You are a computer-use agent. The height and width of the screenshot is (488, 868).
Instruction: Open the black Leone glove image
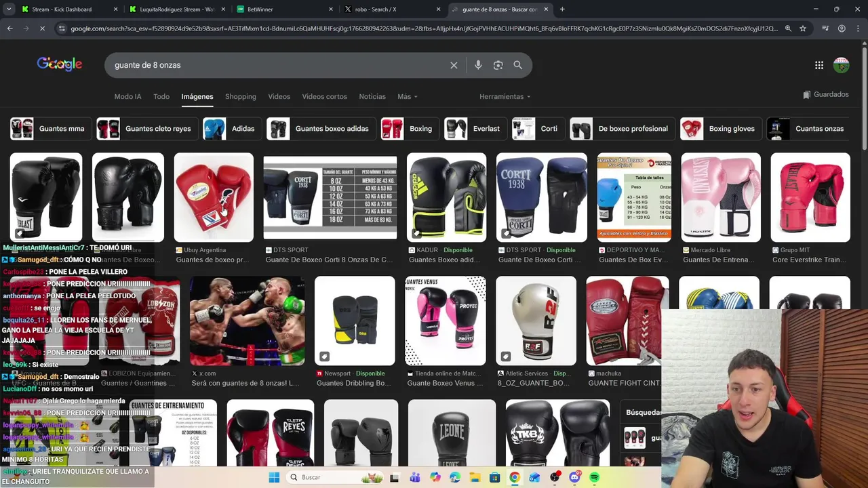click(452, 433)
